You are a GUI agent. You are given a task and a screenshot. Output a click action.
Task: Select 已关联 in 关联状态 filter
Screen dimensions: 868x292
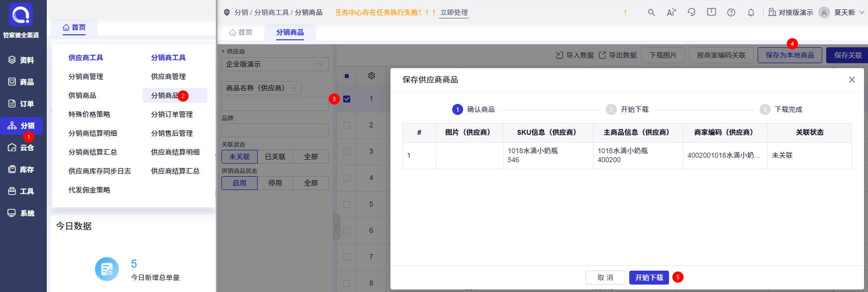[x=275, y=157]
